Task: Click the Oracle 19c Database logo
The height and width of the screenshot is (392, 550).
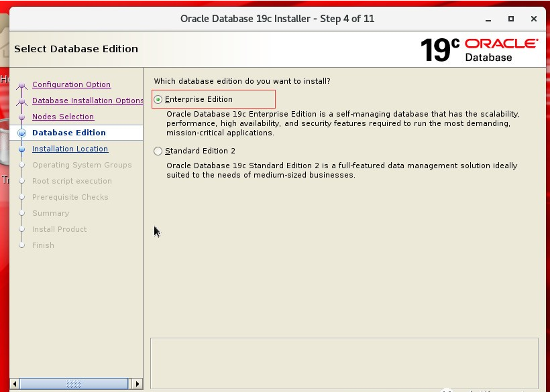Action: (x=479, y=50)
